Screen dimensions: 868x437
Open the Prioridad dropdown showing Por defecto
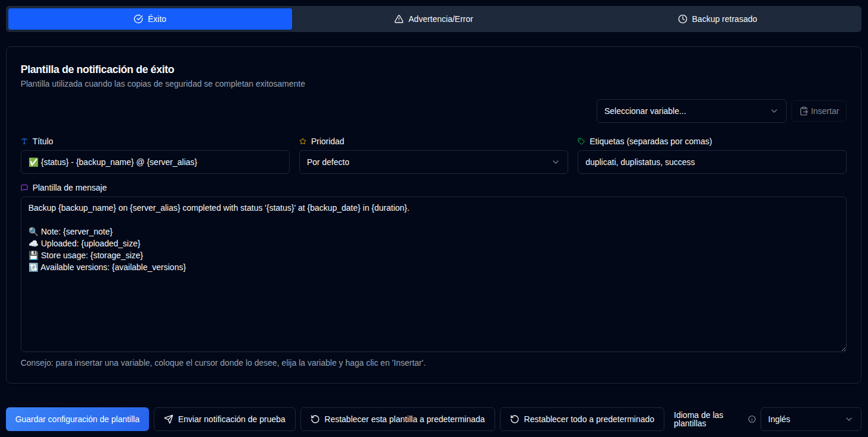433,161
